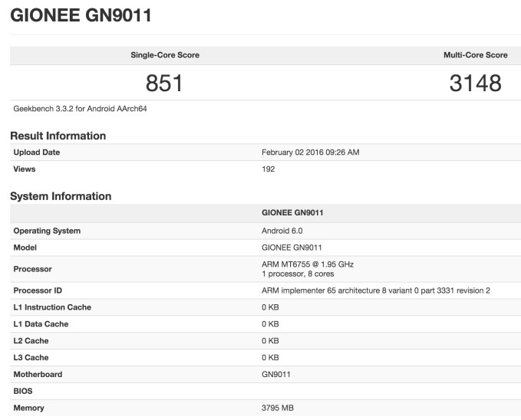Click the Single-Core Score header
521x420 pixels.
click(x=165, y=55)
